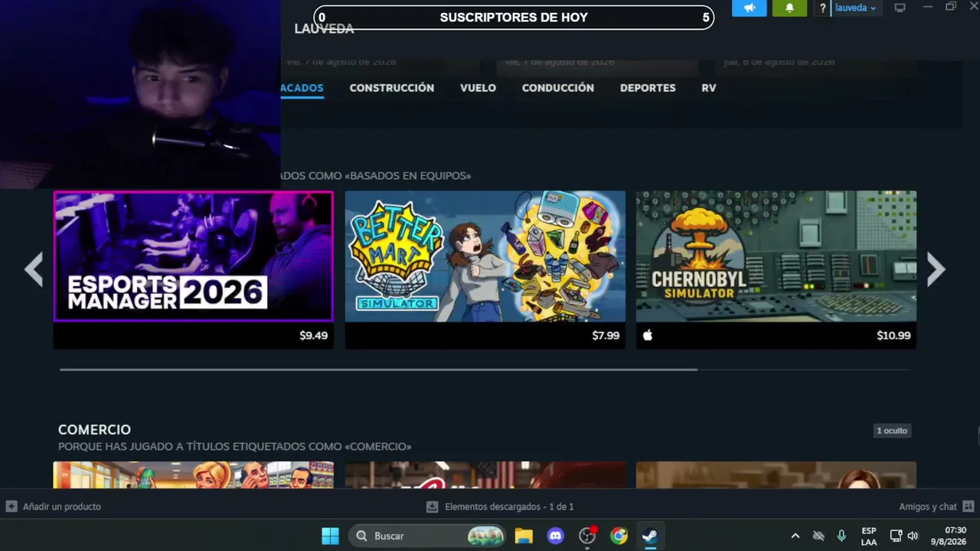Image resolution: width=980 pixels, height=551 pixels.
Task: Click the carousel horizontal scroll bar
Action: (x=378, y=370)
